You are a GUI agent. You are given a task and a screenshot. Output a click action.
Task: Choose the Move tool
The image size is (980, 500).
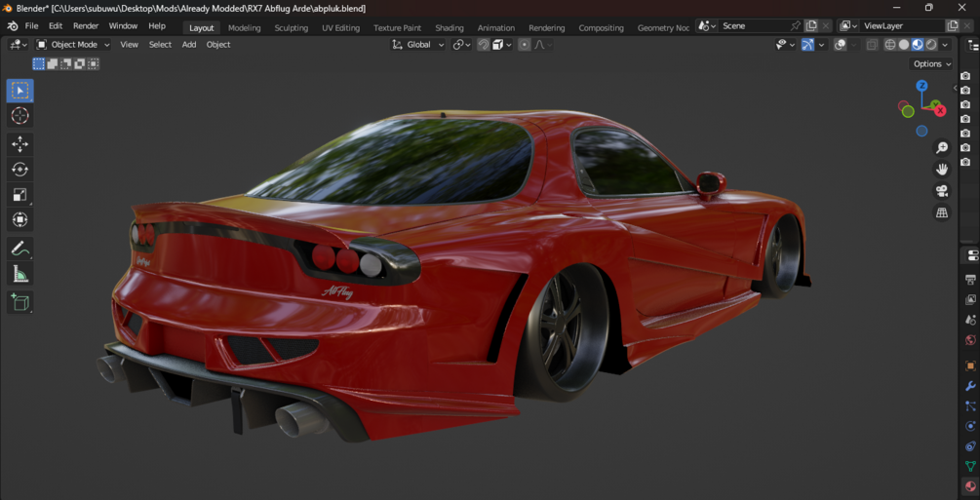(x=20, y=144)
